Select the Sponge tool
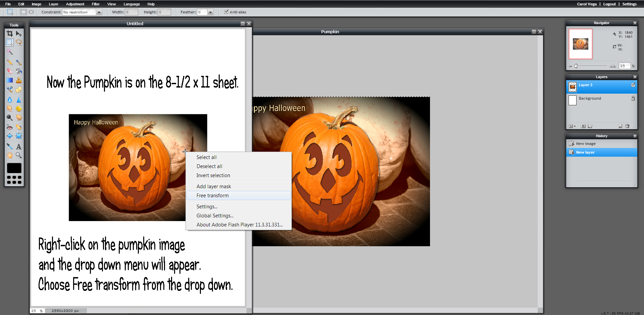Viewport: 644px width, 315px height. click(19, 109)
